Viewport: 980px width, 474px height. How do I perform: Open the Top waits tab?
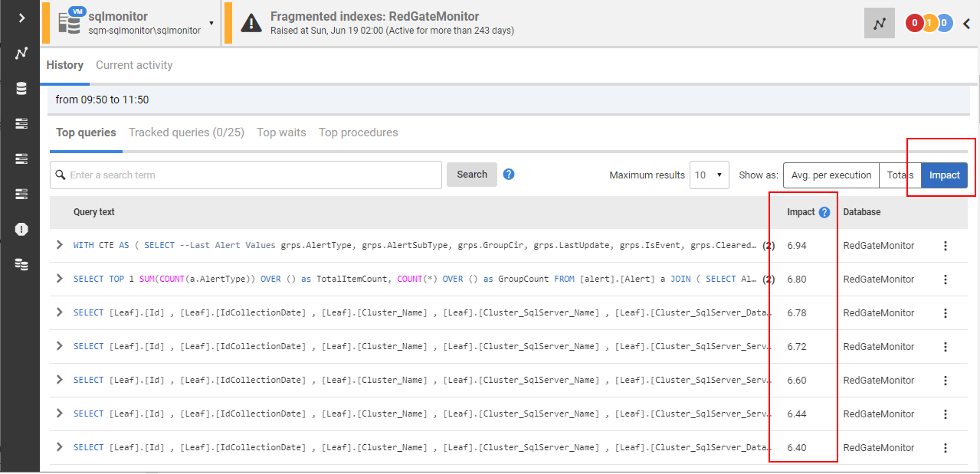(x=281, y=132)
